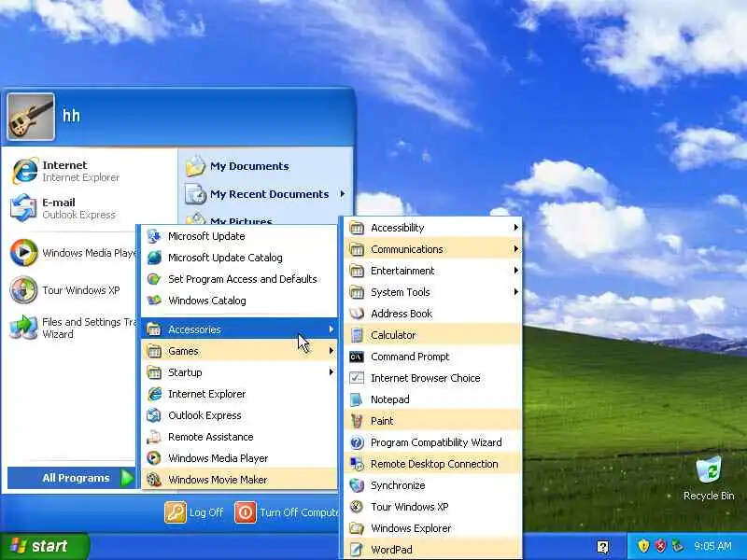
Task: Select Remote Assistance in All Programs
Action: pos(239,437)
